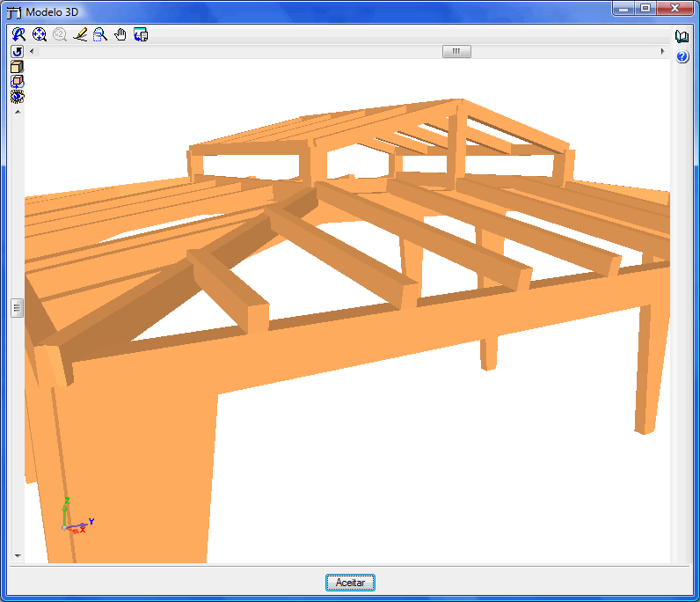Select the pan hand tool
700x602 pixels.
(x=120, y=34)
